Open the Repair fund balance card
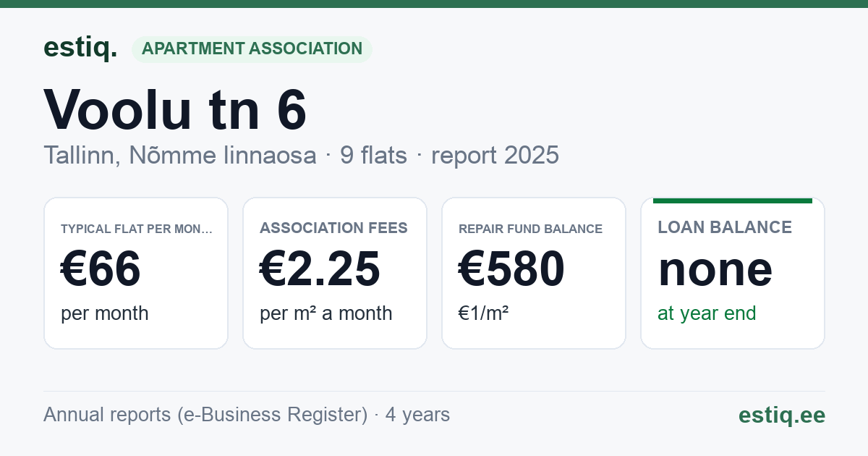The width and height of the screenshot is (868, 456). pyautogui.click(x=534, y=273)
